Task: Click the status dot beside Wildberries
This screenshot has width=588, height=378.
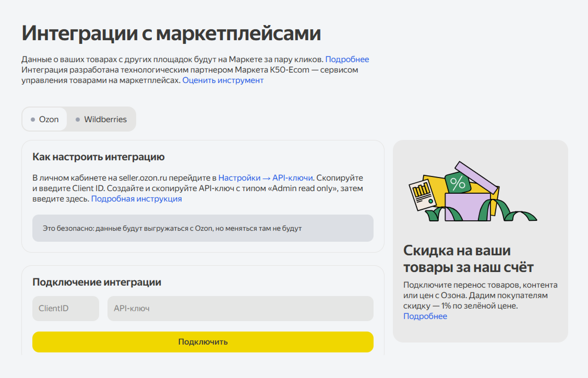Action: coord(77,120)
